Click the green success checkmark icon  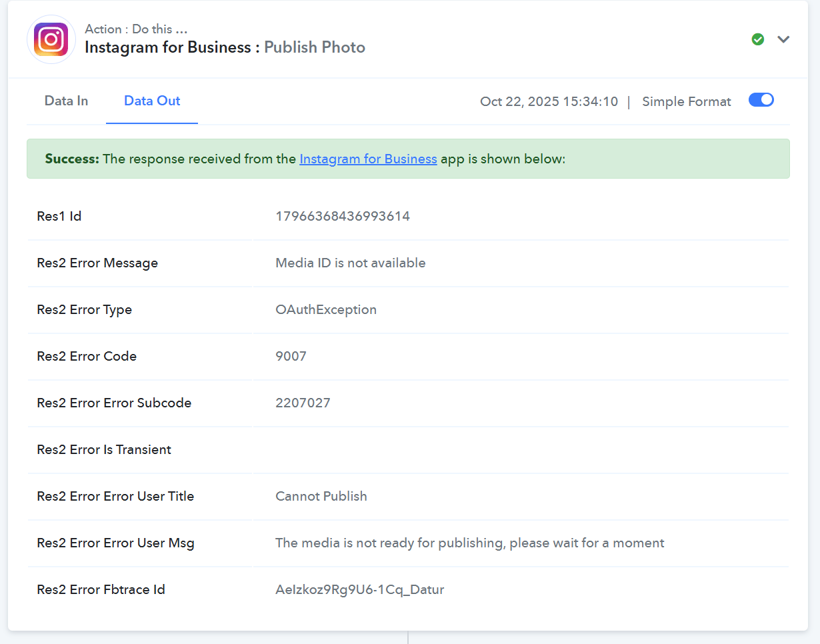pyautogui.click(x=757, y=39)
